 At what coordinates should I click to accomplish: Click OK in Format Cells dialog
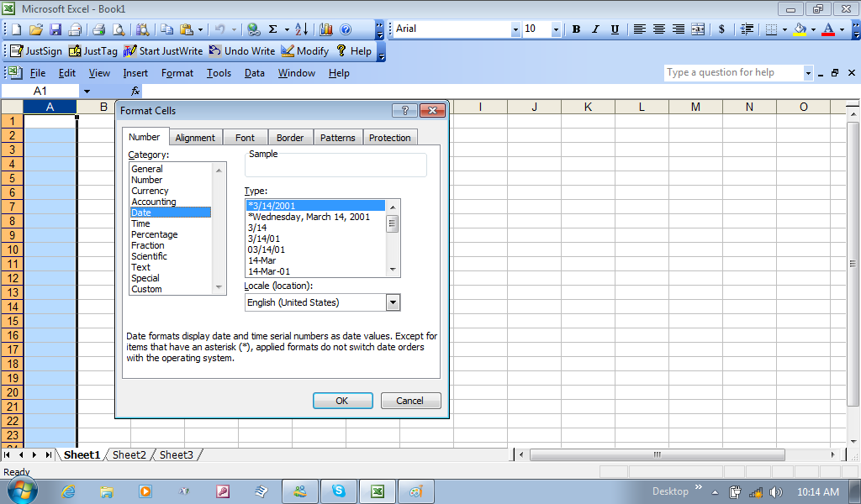(x=342, y=401)
